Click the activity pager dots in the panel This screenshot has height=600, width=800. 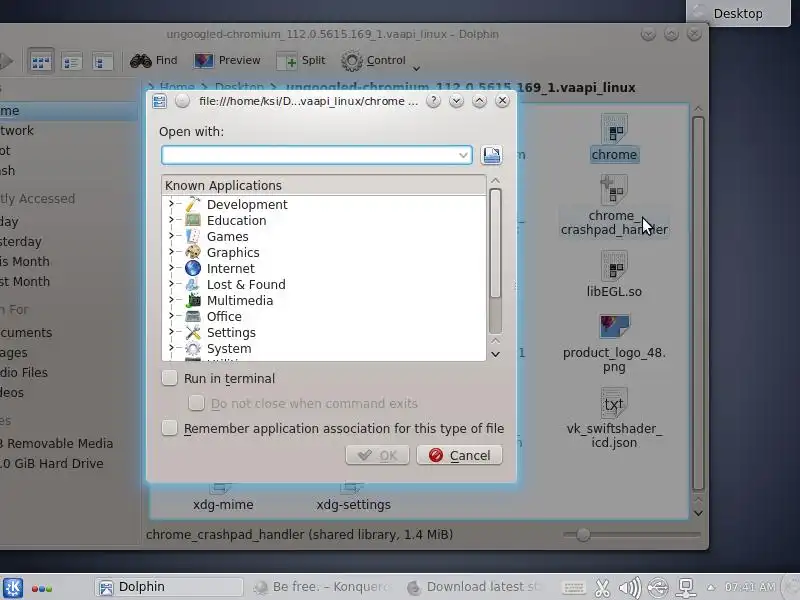point(42,588)
